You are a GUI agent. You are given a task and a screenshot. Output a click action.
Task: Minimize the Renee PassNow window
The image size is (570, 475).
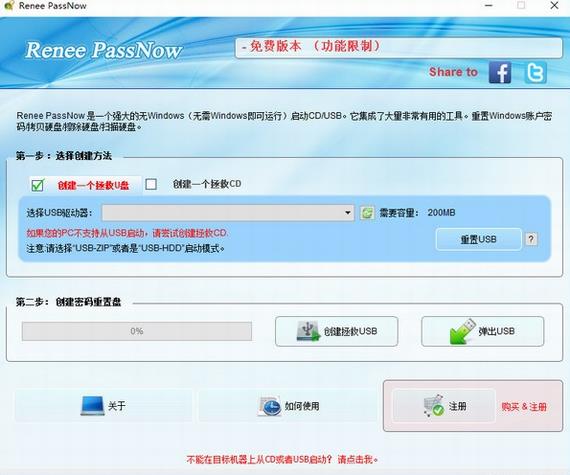[488, 5]
